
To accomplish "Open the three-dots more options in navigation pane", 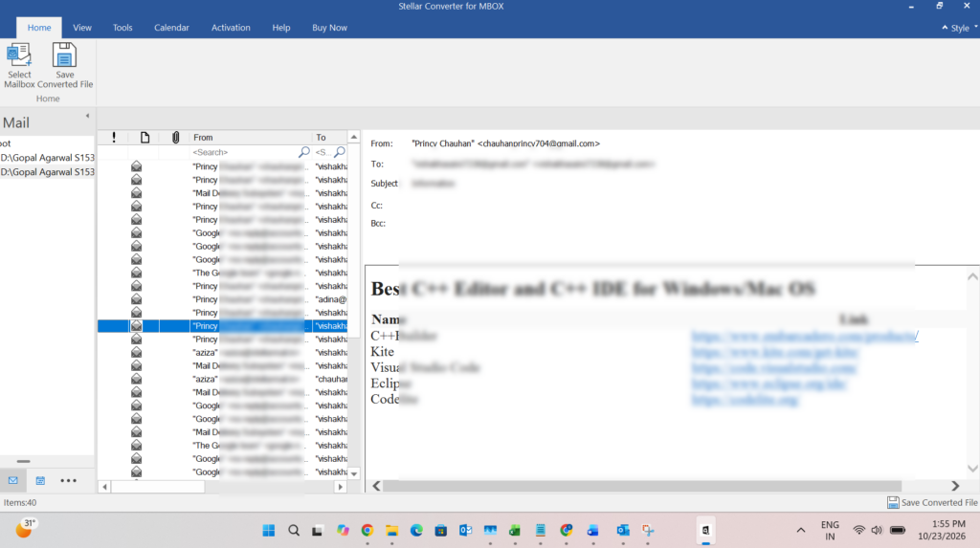I will 68,480.
